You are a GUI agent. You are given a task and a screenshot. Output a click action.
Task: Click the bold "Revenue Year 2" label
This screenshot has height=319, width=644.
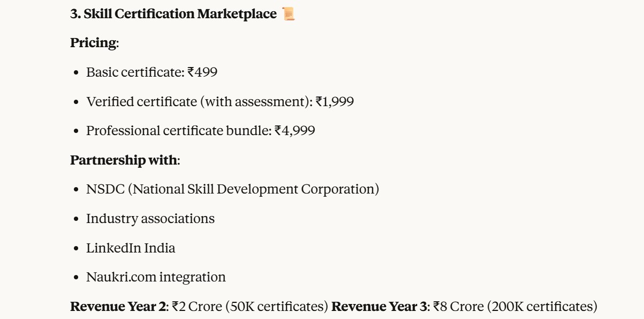click(118, 307)
